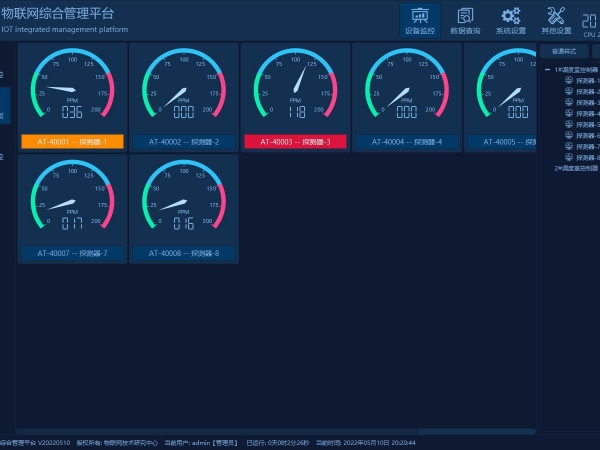Click the detector icon beside 探测器-1 in tree

(570, 80)
